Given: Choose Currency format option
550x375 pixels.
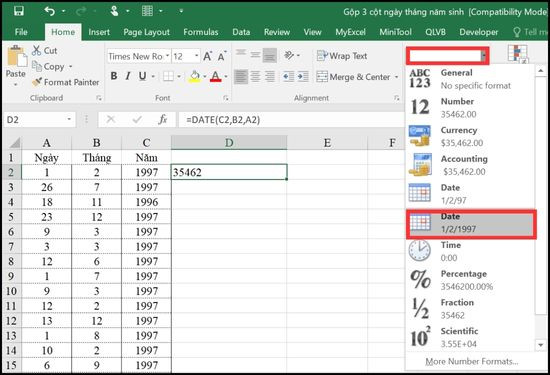Looking at the screenshot, I should click(x=470, y=136).
